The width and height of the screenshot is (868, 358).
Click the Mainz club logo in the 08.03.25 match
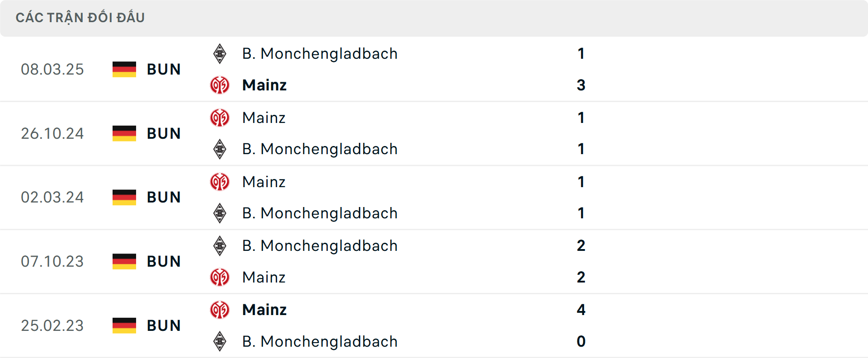point(220,85)
